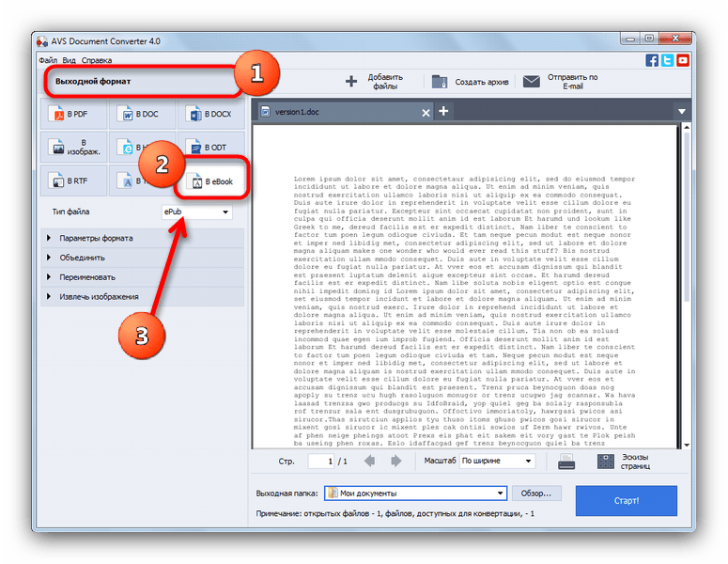
Task: Click the print icon
Action: pos(566,462)
